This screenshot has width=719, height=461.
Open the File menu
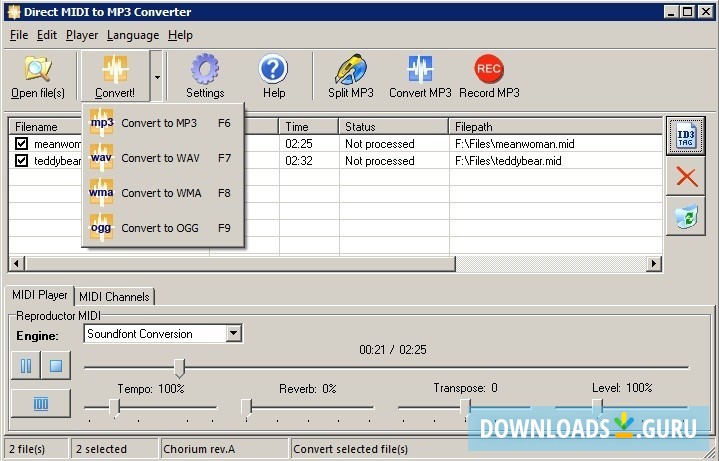[19, 35]
